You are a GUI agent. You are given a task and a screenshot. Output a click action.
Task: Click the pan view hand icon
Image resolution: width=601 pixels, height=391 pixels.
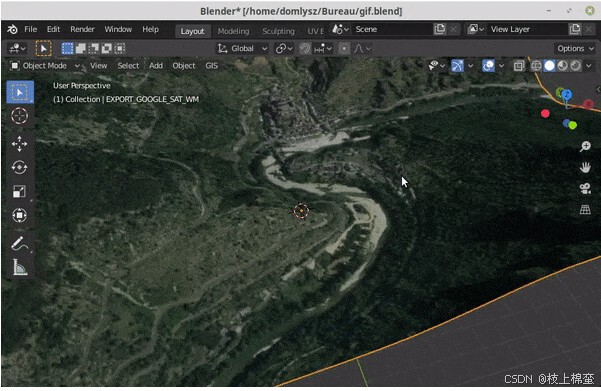coord(585,167)
